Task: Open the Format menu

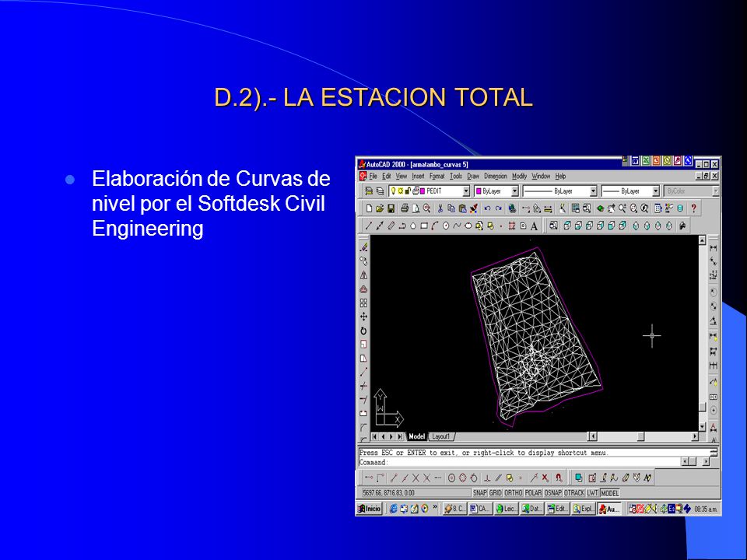Action: (x=437, y=177)
